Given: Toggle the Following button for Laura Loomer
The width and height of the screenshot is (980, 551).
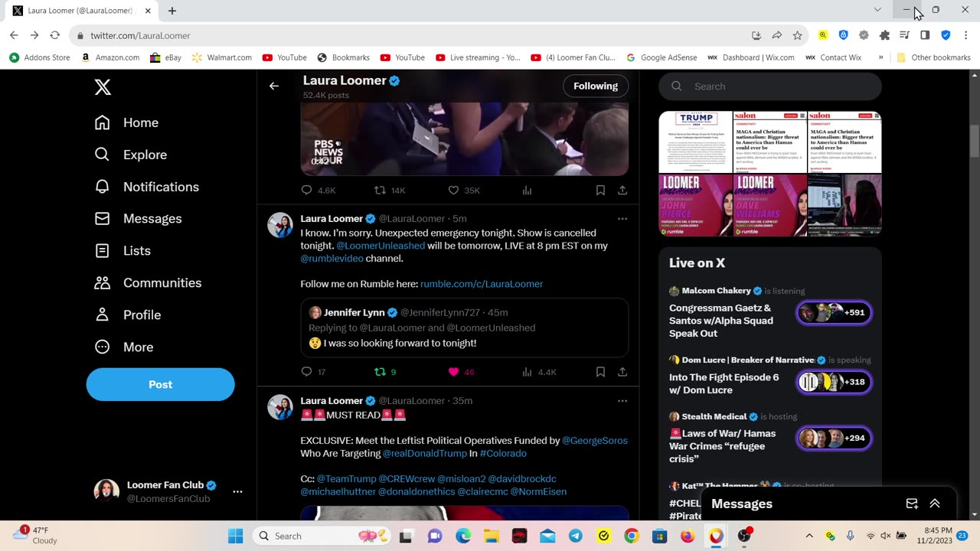Looking at the screenshot, I should (x=596, y=86).
